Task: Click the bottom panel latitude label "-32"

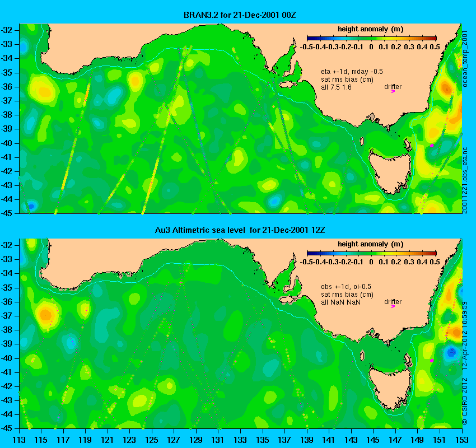Action: pyautogui.click(x=6, y=245)
